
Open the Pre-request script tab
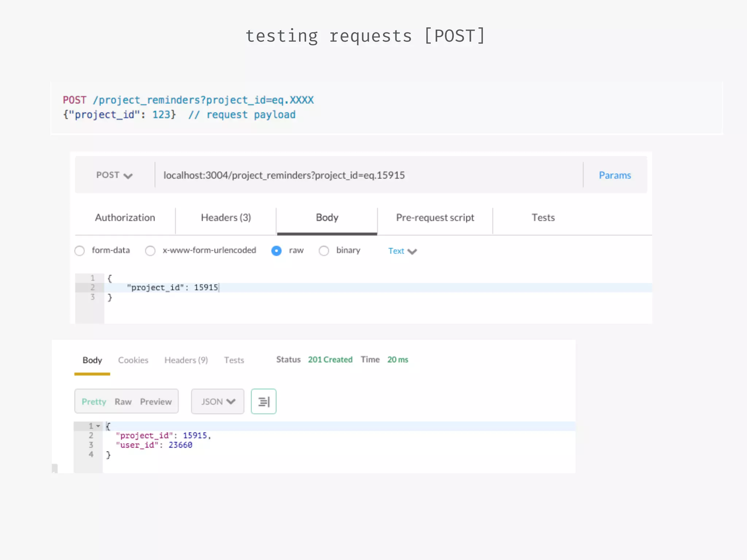(x=435, y=218)
